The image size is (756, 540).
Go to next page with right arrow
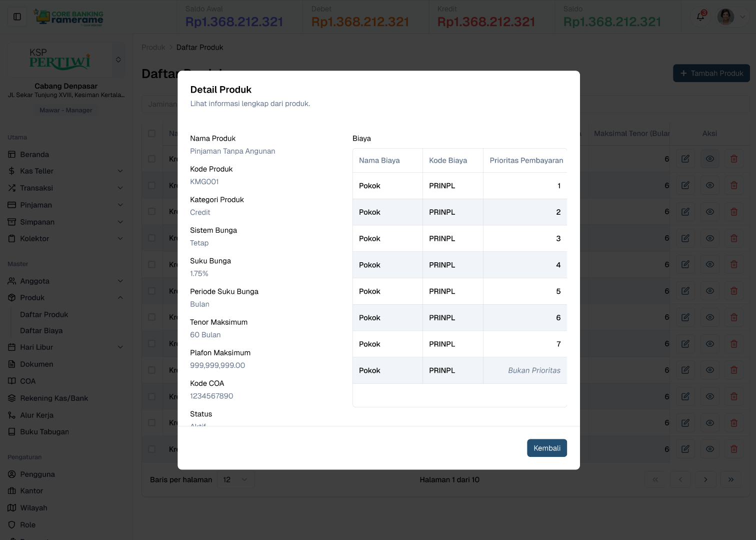click(705, 479)
